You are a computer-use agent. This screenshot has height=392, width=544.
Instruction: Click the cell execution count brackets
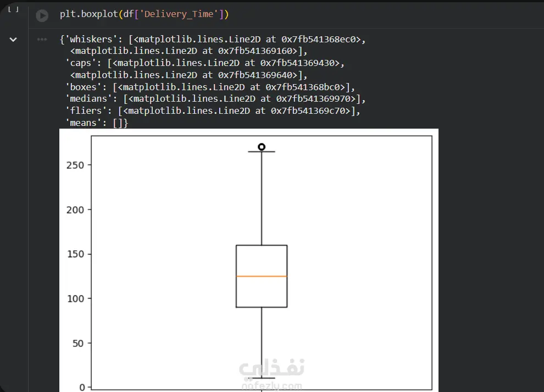[13, 9]
